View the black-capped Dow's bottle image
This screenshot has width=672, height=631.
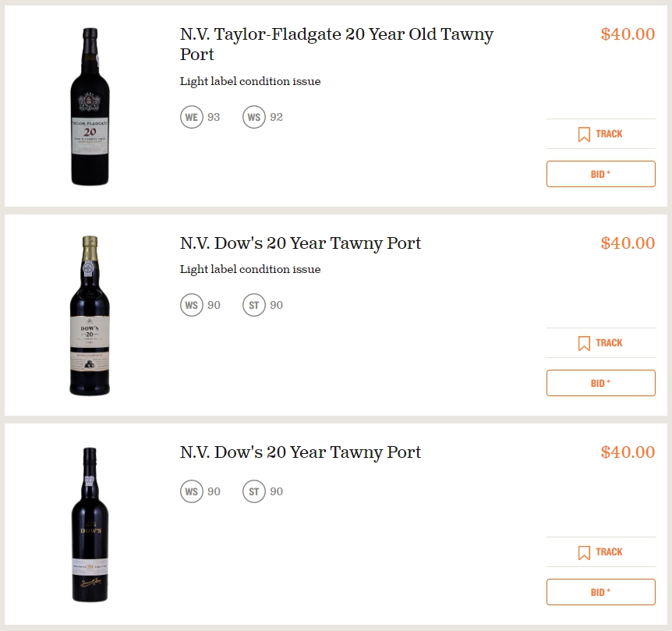click(x=90, y=525)
